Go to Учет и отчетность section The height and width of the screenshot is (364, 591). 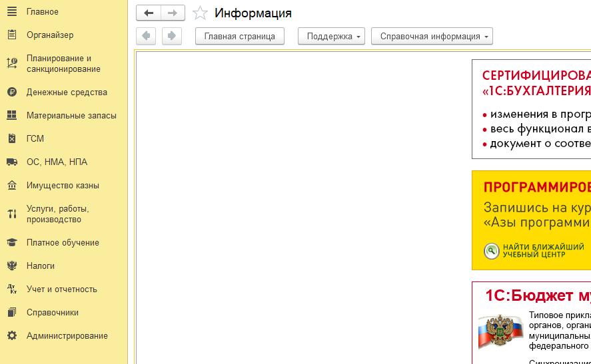click(62, 289)
